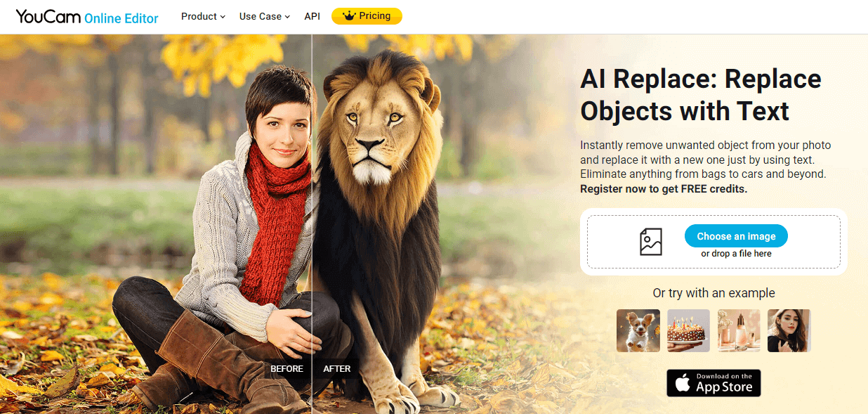Image resolution: width=868 pixels, height=414 pixels.
Task: Open the Product menu
Action: click(203, 16)
